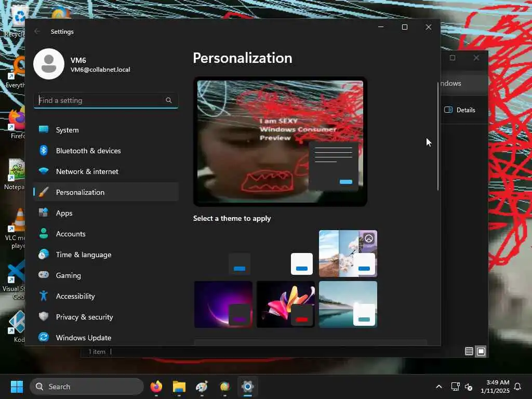
Task: Apply the purple glow dark theme
Action: click(223, 304)
